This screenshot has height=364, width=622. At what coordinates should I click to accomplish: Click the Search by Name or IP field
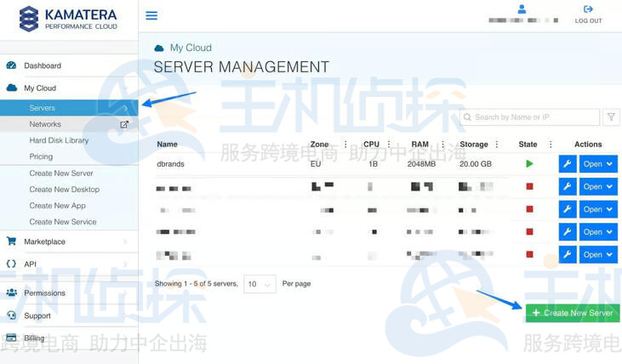529,117
